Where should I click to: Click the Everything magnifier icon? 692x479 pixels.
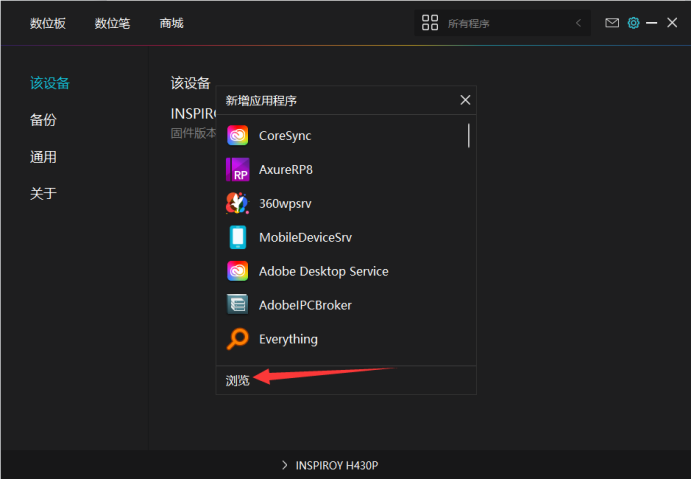(x=237, y=339)
